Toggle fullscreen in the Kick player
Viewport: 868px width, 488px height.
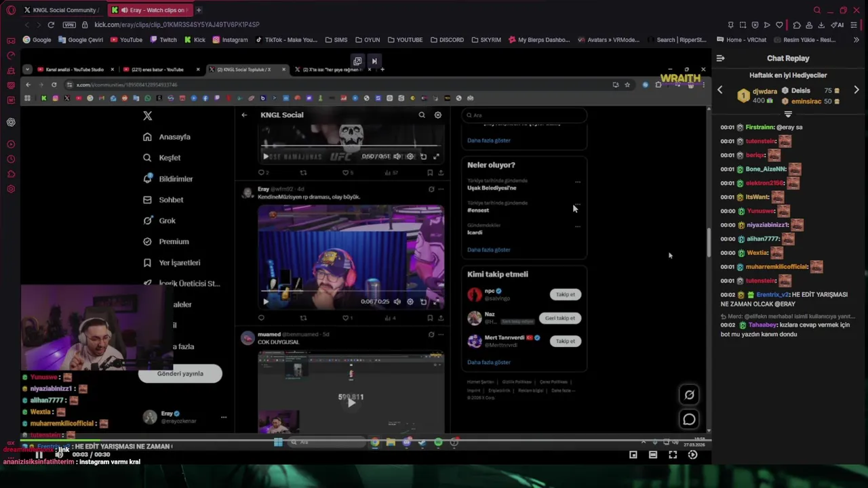[x=673, y=455]
